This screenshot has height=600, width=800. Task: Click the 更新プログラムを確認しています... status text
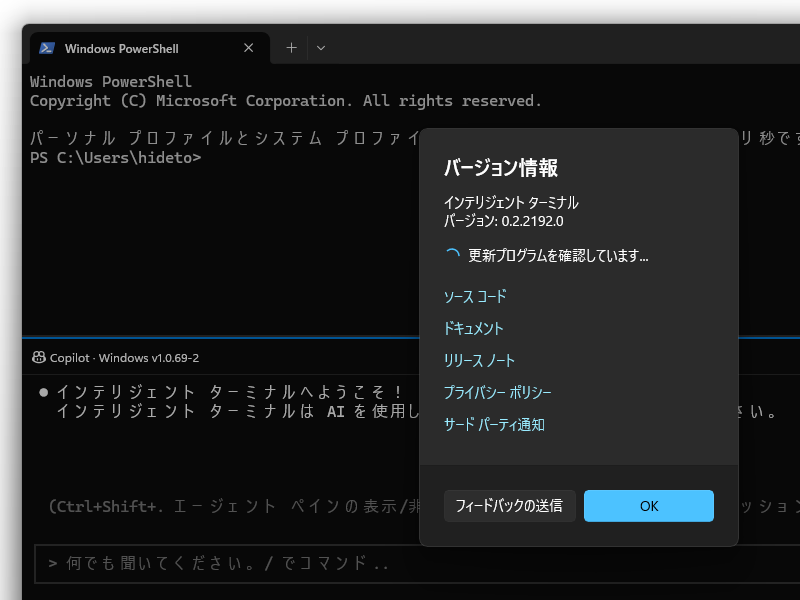[558, 256]
